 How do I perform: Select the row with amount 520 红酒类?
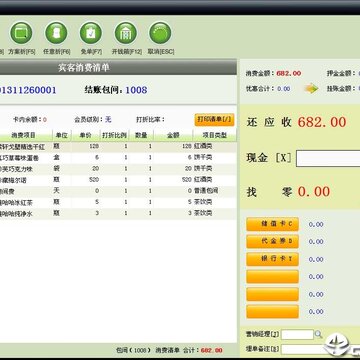118,180
